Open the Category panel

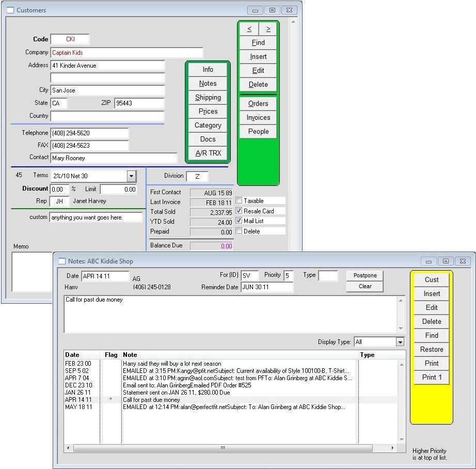pos(208,125)
